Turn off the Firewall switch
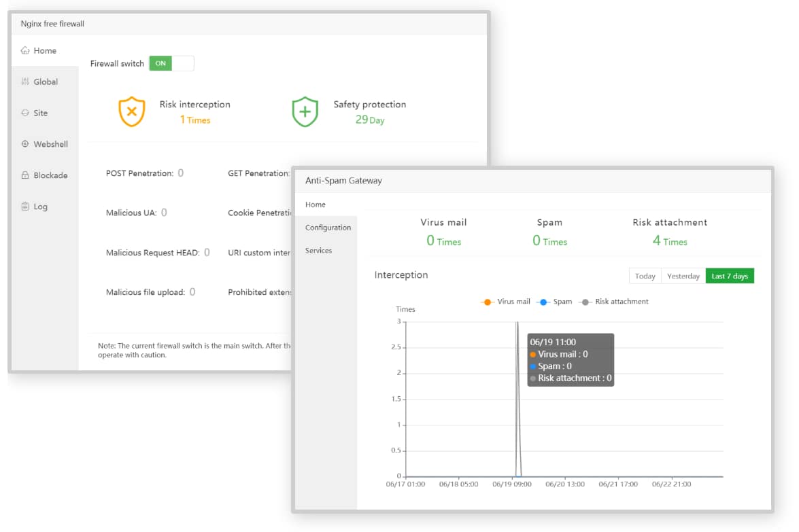Viewport: 799px width, 532px height. click(x=171, y=63)
